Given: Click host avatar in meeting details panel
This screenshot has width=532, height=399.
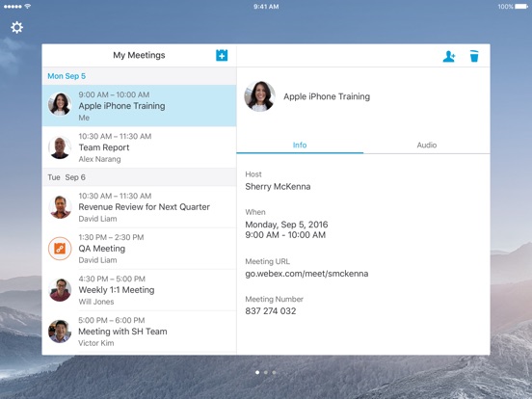Looking at the screenshot, I should (x=259, y=96).
